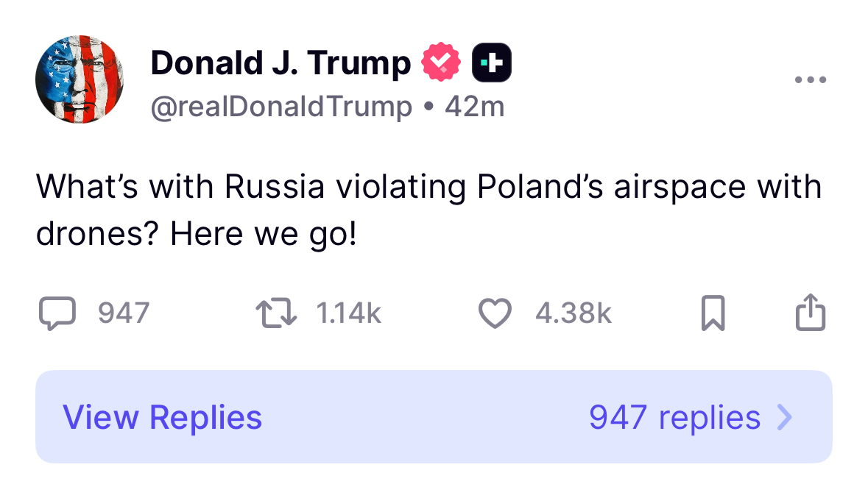Click the 4.38k likes count

(574, 314)
